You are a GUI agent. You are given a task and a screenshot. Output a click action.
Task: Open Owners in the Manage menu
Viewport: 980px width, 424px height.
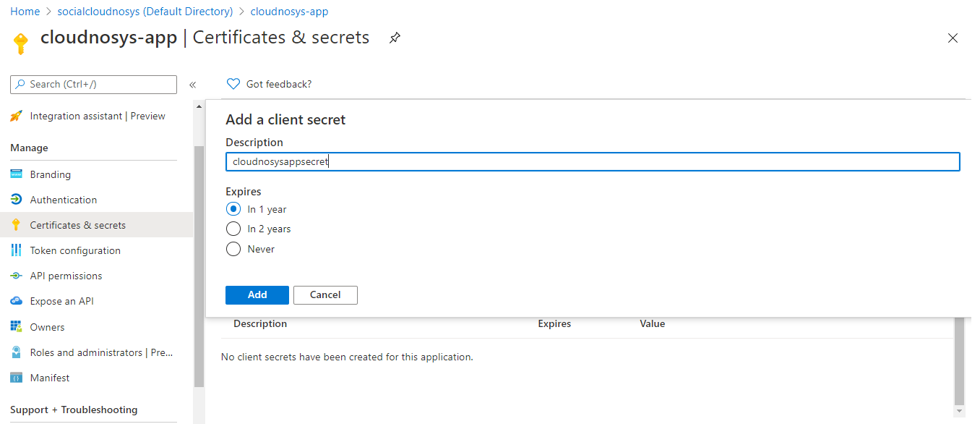(47, 327)
